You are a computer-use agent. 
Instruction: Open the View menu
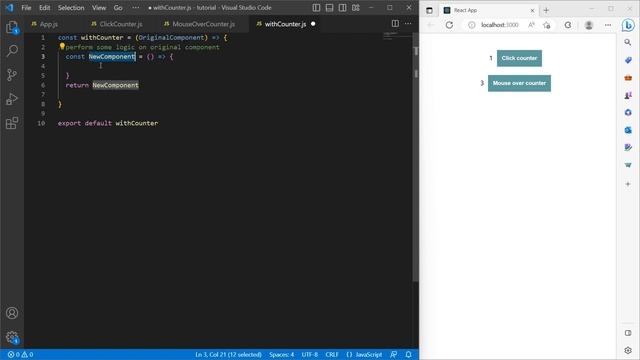(99, 8)
